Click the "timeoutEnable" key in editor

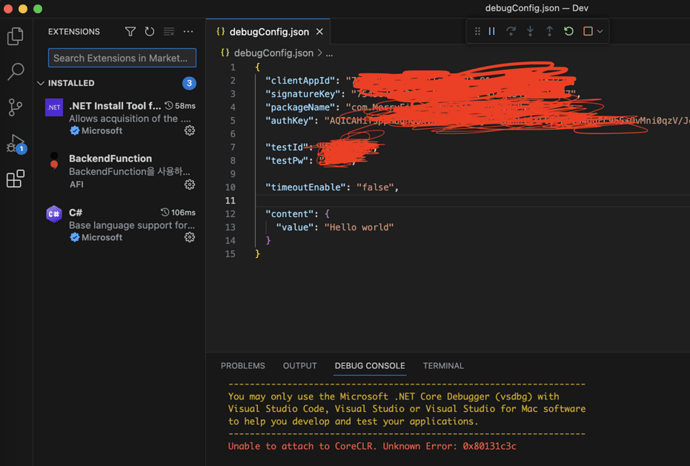(303, 187)
